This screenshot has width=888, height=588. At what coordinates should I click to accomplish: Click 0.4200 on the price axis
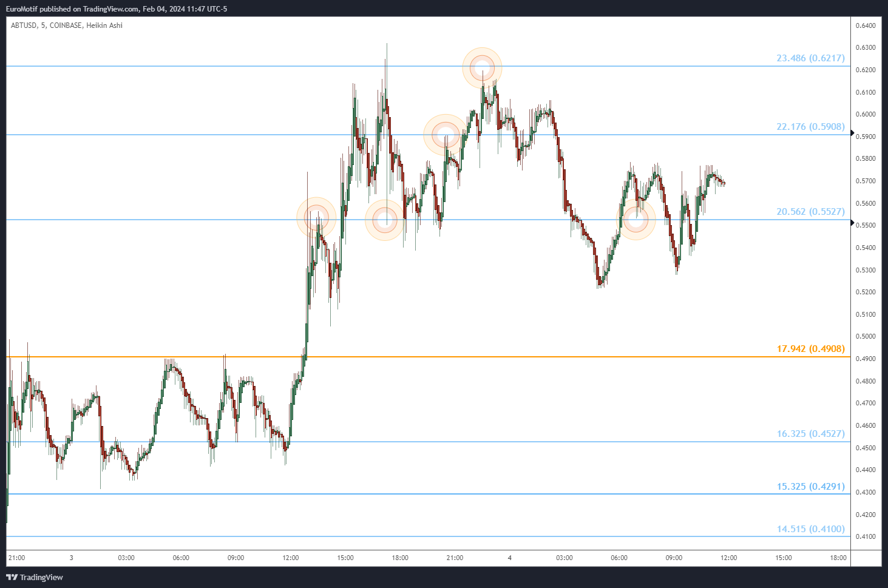click(x=866, y=515)
